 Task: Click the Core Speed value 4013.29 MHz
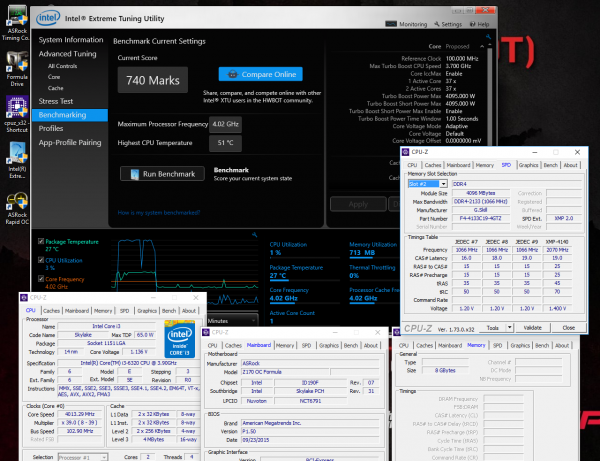(x=79, y=414)
